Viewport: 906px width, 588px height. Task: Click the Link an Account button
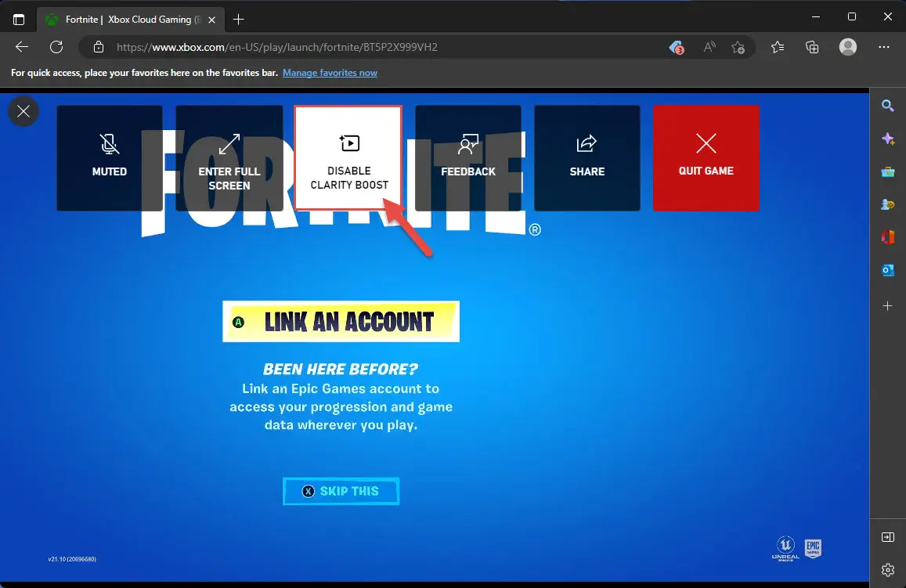pos(341,321)
